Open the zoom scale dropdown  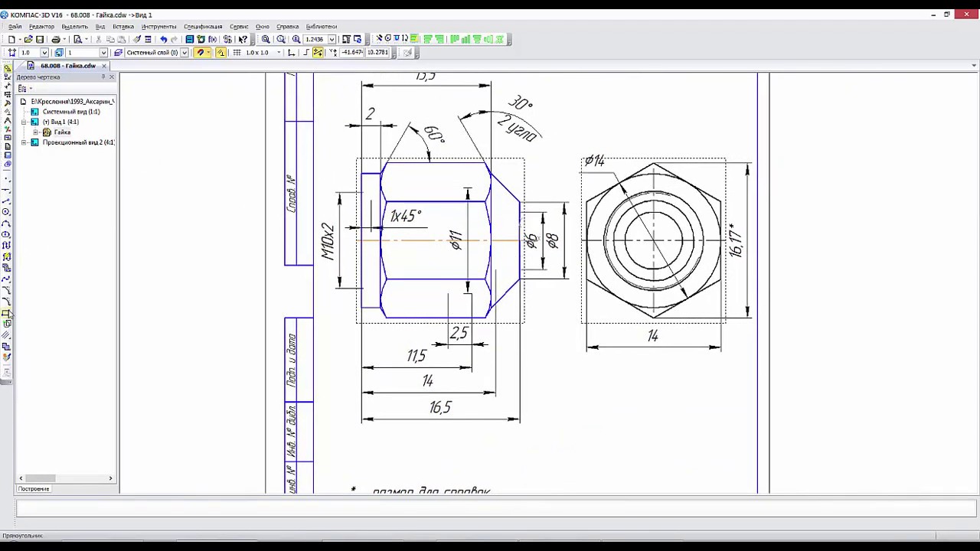pos(332,39)
